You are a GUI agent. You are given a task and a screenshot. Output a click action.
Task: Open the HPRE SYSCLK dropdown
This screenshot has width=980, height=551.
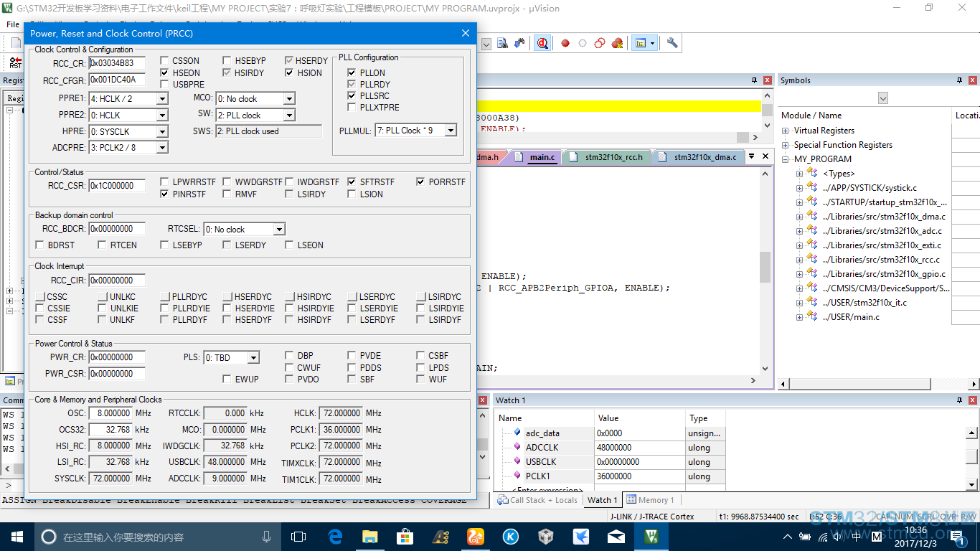tap(162, 132)
